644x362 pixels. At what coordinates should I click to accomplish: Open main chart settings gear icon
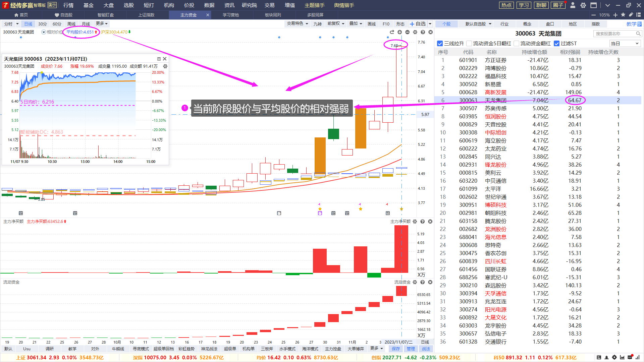coord(415,32)
